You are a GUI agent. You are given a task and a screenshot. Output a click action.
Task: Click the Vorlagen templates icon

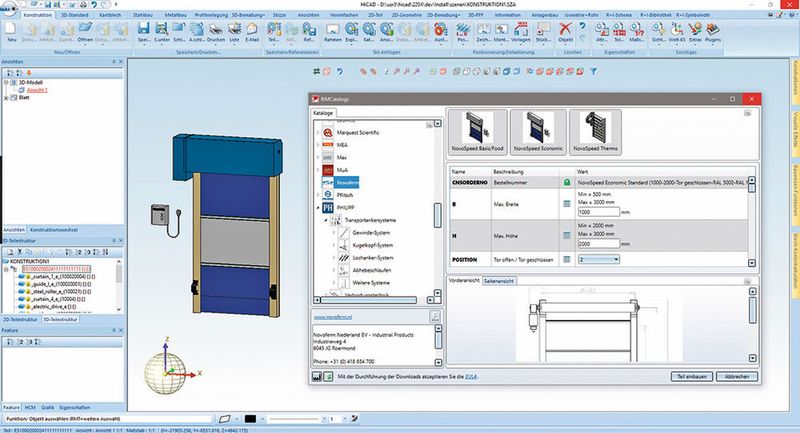[x=520, y=29]
